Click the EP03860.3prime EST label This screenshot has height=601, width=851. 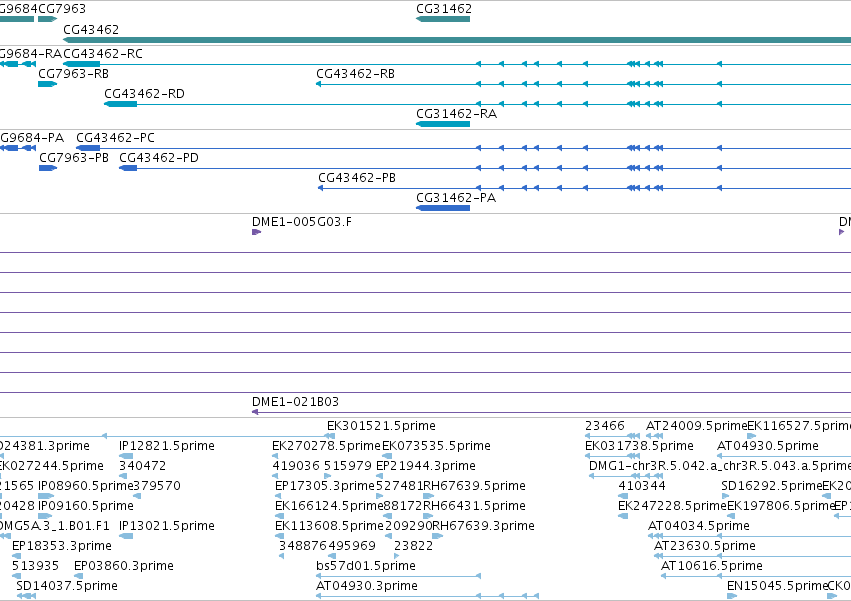124,566
